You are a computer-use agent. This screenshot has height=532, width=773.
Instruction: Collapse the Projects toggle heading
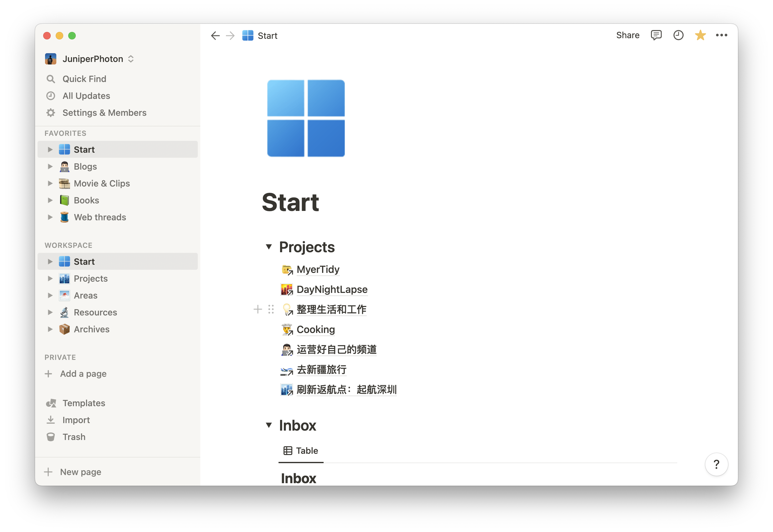[x=269, y=247]
